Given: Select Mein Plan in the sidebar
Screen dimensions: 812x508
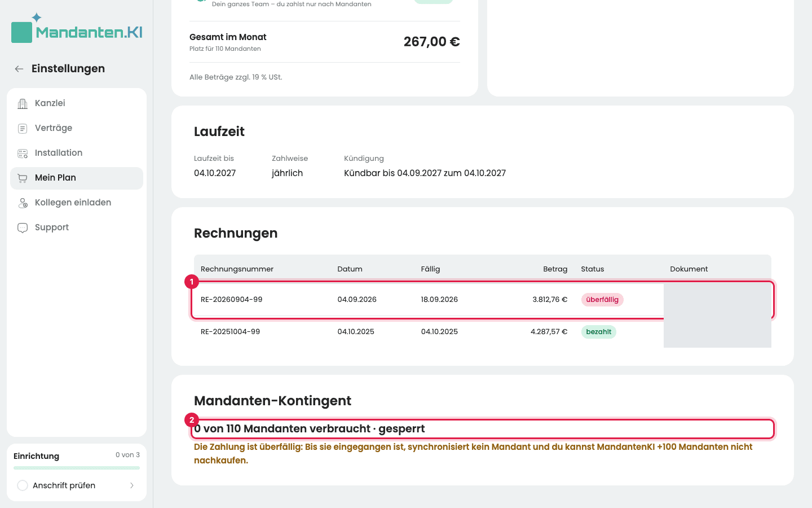Looking at the screenshot, I should 77,178.
